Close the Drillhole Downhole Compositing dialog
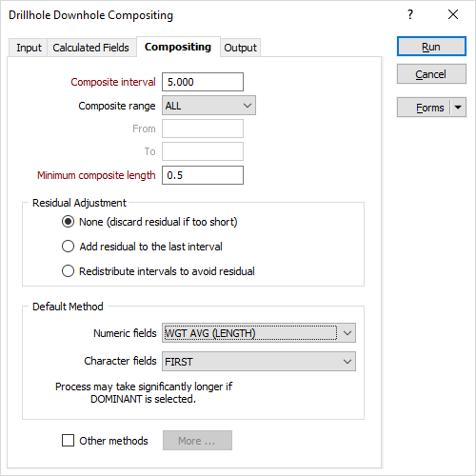Screen dimensions: 476x476 pyautogui.click(x=453, y=14)
